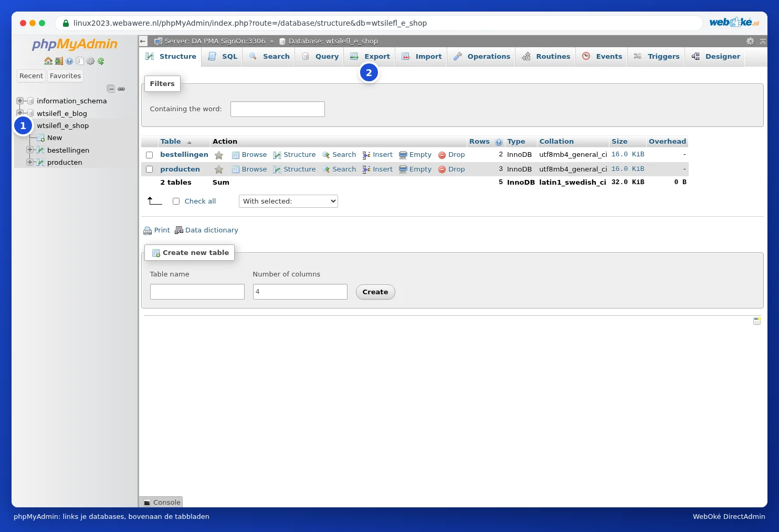Add bestellingen table to favorites star
779x532 pixels.
(219, 155)
